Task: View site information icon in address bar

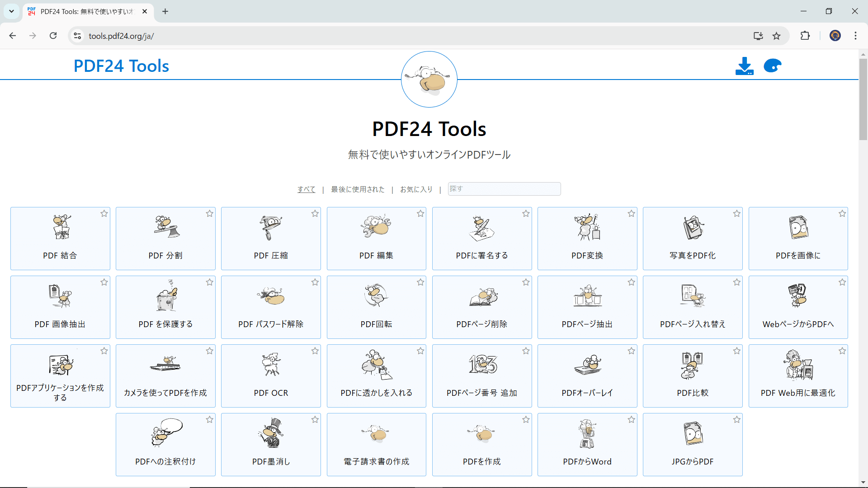Action: (77, 36)
